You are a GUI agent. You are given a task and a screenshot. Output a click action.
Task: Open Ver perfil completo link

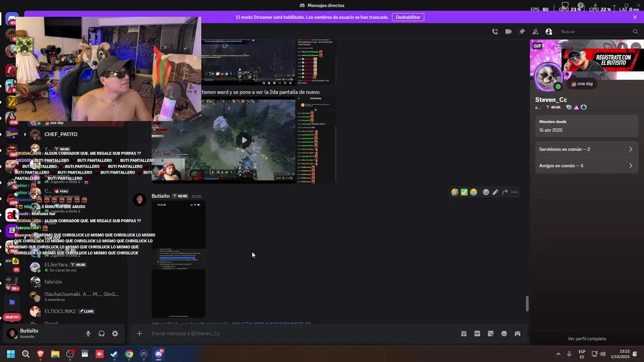(587, 339)
